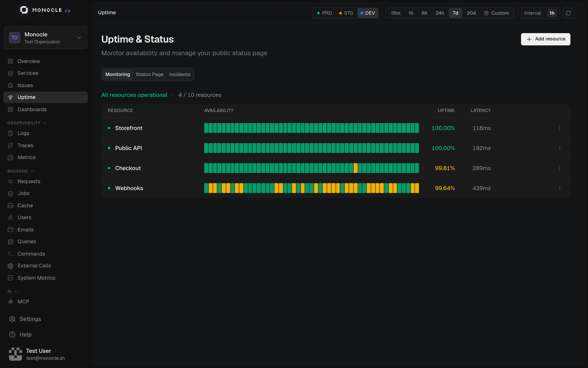Click the Dashboards icon in sidebar
This screenshot has width=588, height=368.
tap(10, 110)
